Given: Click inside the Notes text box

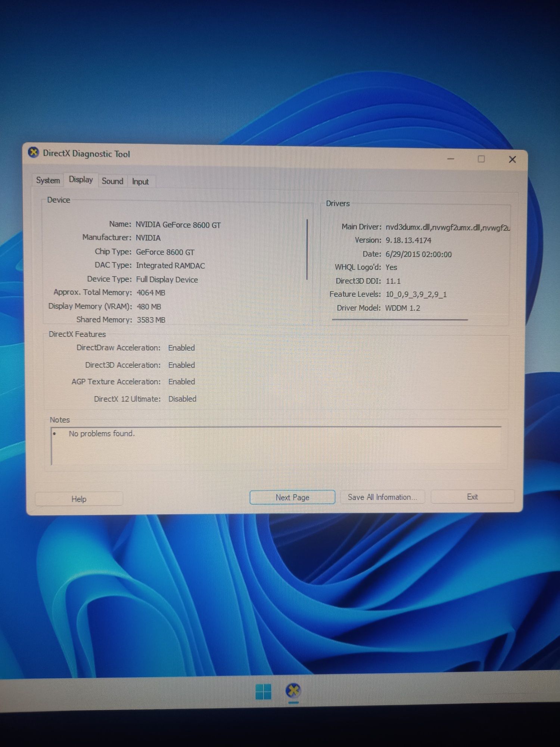Looking at the screenshot, I should 276,446.
